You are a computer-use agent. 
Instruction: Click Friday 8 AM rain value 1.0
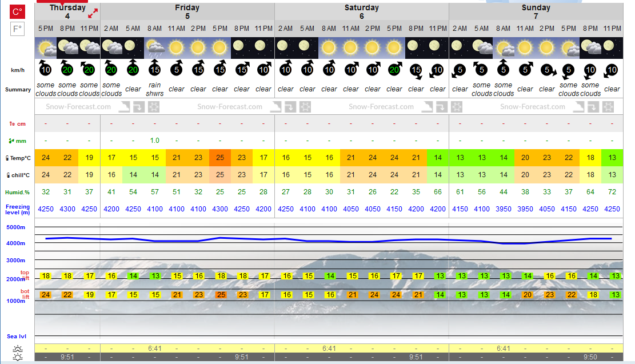coord(155,141)
